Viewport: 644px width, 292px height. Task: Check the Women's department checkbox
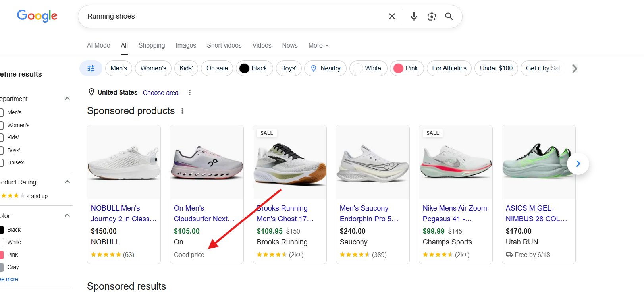tap(1, 125)
